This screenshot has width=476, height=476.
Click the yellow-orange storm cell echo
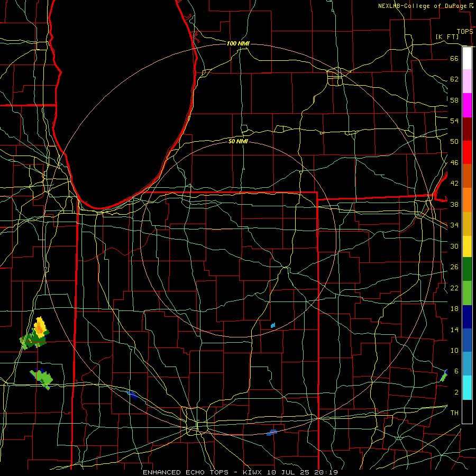[x=40, y=327]
